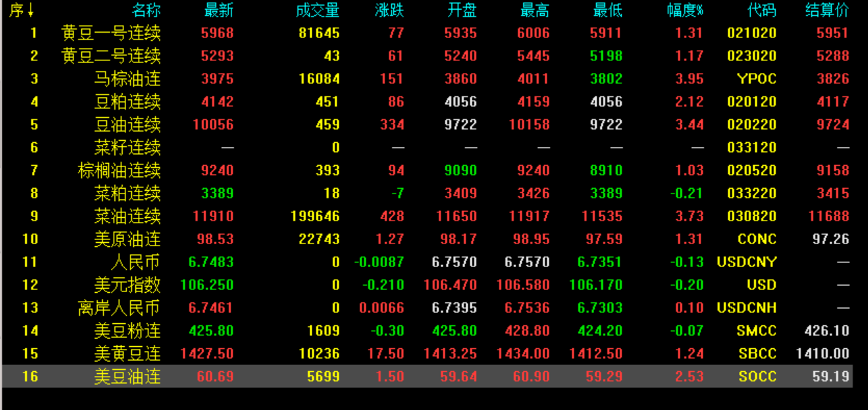
Task: Click code 020220
Action: (x=752, y=124)
